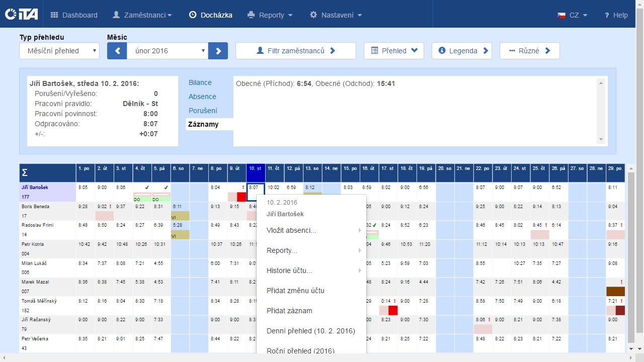Open the Typ přehledu combo box
Image resolution: width=644 pixels, height=362 pixels.
[59, 51]
